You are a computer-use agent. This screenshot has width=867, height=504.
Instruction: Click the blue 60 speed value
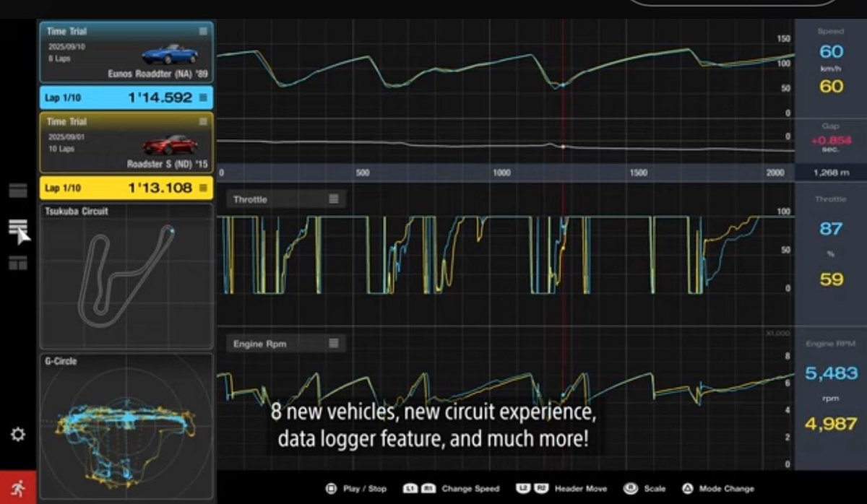pos(831,52)
